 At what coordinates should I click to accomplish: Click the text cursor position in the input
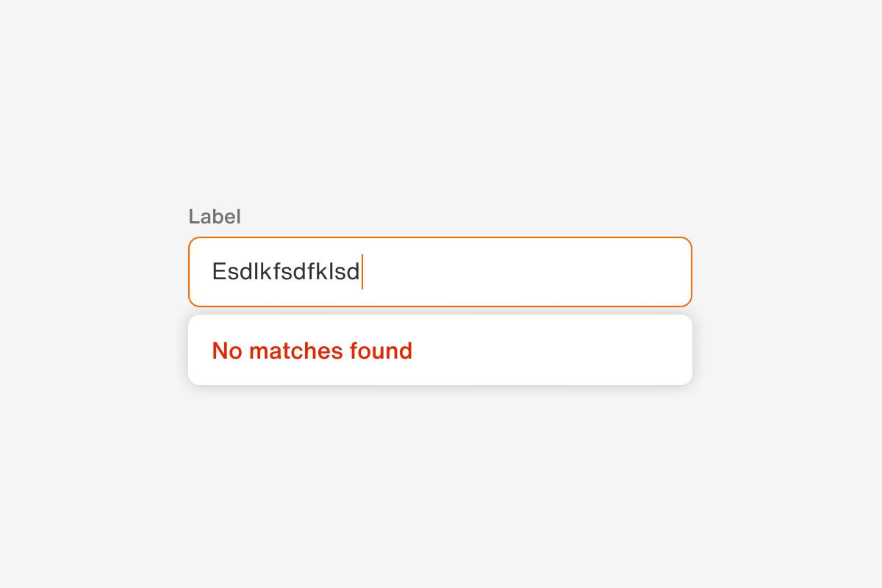pos(362,271)
